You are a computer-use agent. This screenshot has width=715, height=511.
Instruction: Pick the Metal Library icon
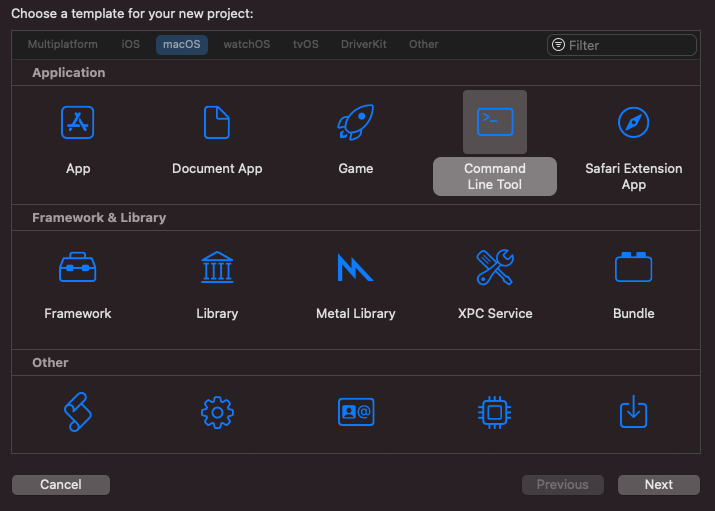(x=355, y=268)
